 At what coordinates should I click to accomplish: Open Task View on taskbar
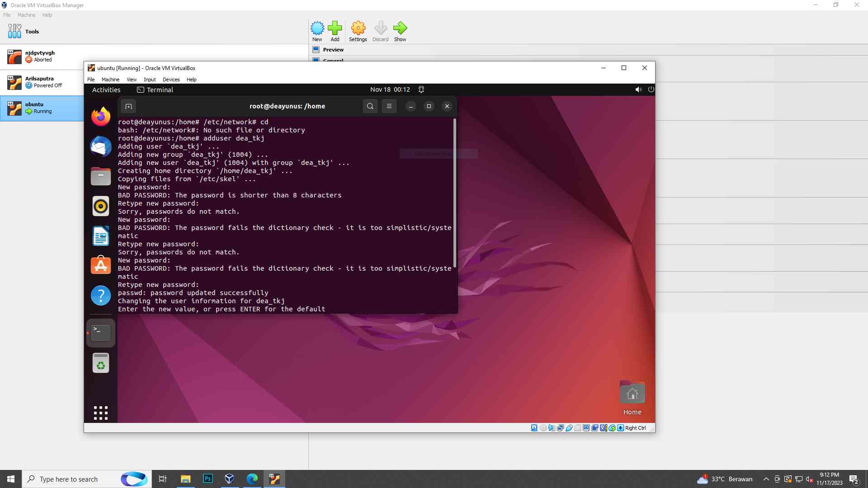(x=163, y=479)
